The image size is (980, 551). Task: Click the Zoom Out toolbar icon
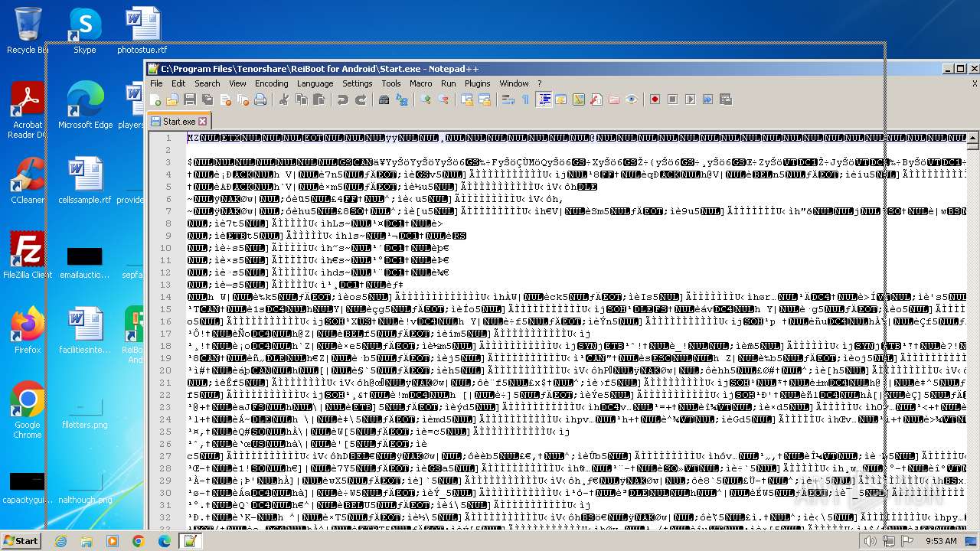point(443,99)
